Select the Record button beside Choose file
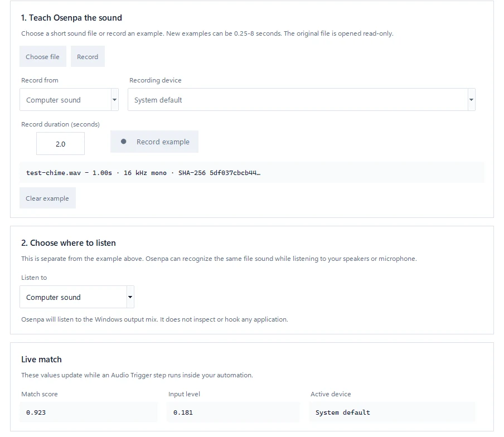This screenshot has height=437, width=504. (88, 56)
